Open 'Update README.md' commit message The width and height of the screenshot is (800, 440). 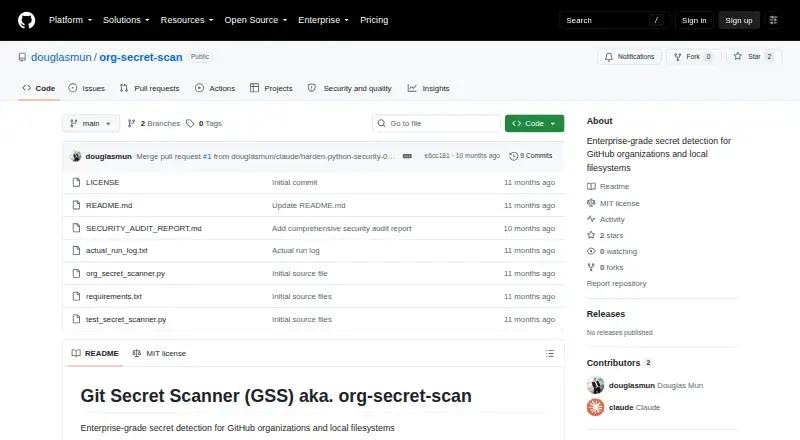tap(309, 205)
